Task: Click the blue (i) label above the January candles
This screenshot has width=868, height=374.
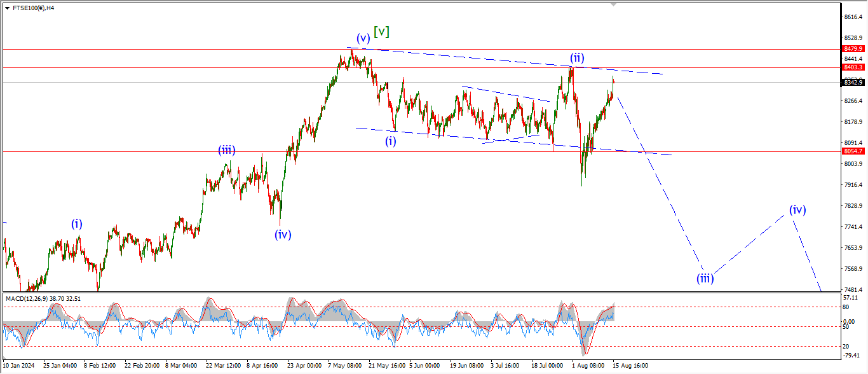Action: click(x=76, y=224)
